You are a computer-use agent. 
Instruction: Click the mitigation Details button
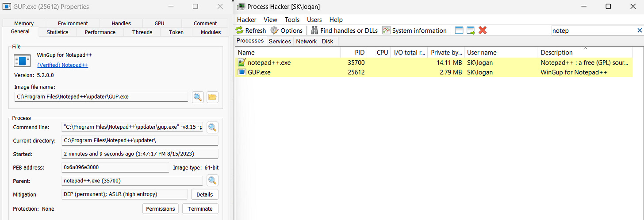(x=204, y=194)
